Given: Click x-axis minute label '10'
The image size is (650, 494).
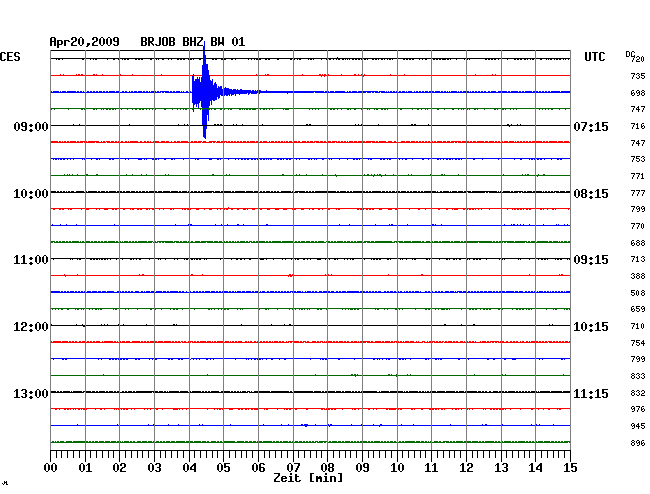Looking at the screenshot, I should click(x=397, y=467).
